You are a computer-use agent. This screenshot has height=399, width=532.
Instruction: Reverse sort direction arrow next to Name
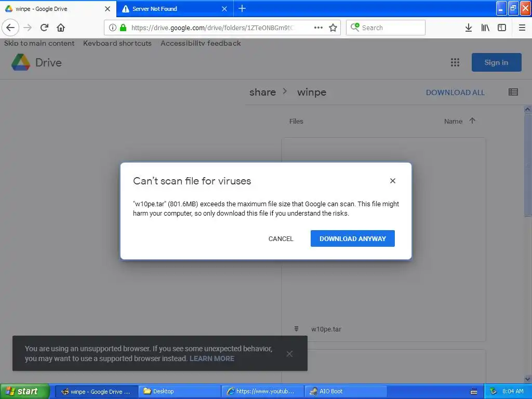472,121
